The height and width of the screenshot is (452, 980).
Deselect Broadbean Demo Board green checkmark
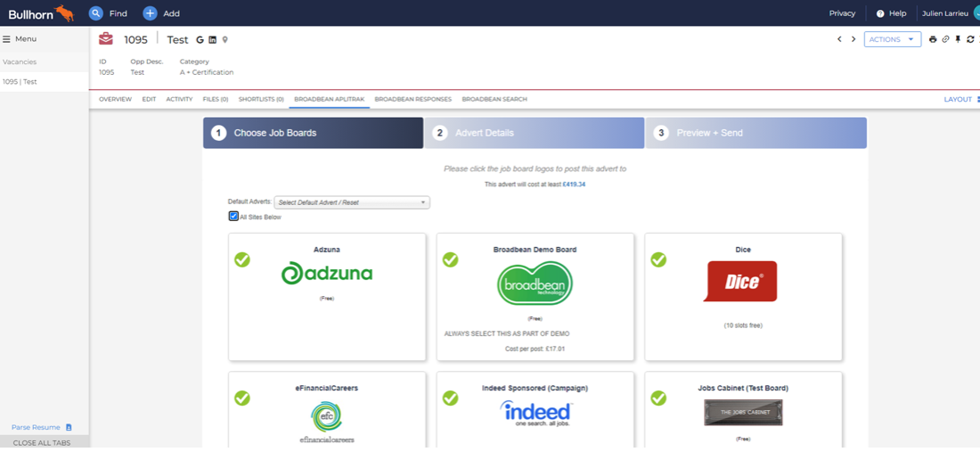[x=450, y=259]
